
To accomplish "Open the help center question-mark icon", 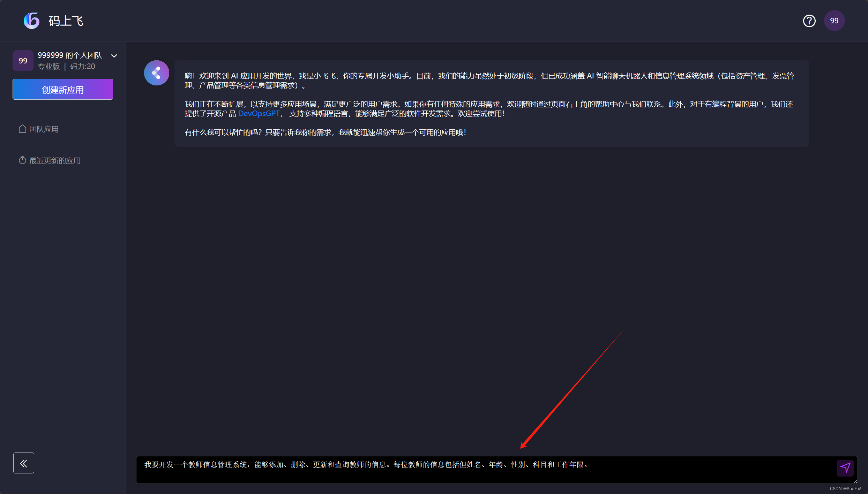I will pyautogui.click(x=809, y=21).
